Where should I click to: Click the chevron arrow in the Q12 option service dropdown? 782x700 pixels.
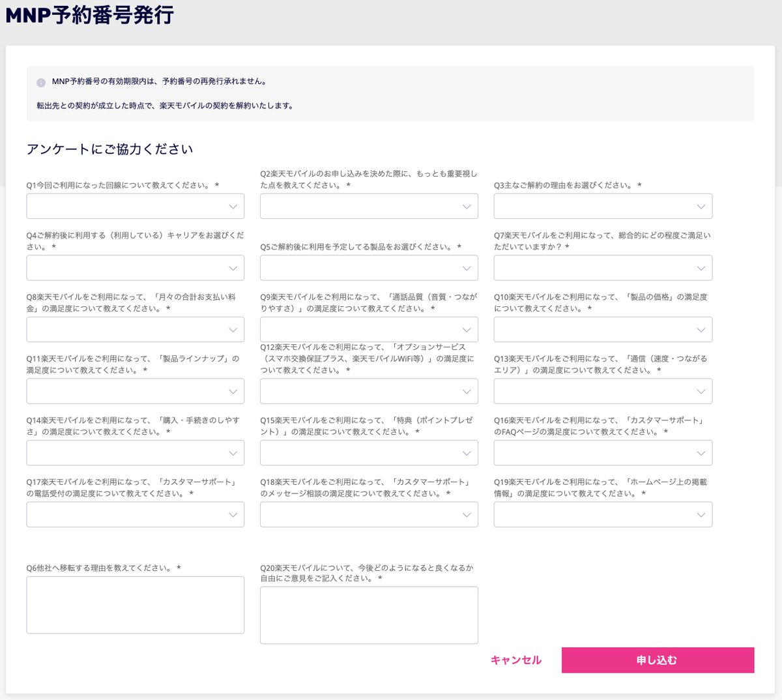(467, 392)
